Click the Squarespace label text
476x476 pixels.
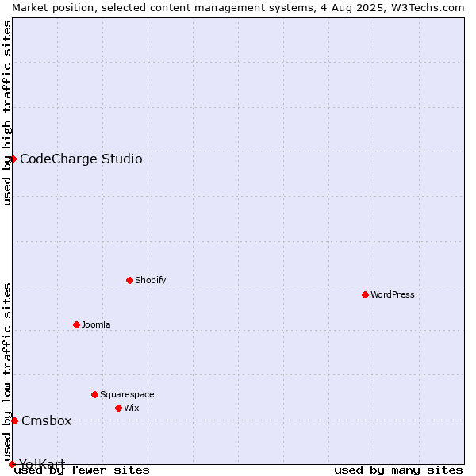(127, 394)
